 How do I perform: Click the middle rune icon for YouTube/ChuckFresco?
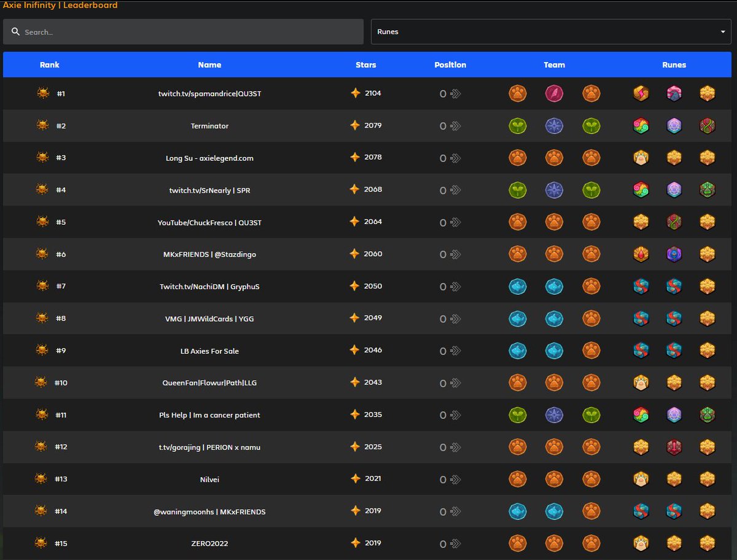[x=674, y=222]
